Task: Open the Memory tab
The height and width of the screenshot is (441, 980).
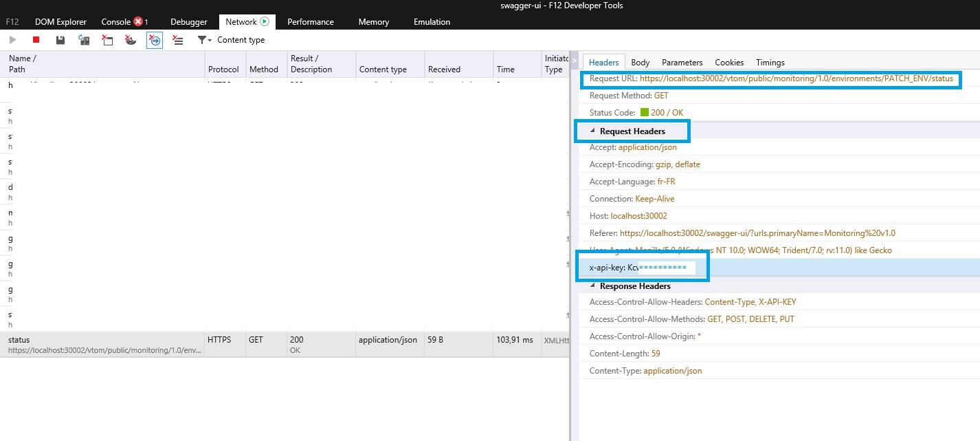Action: [374, 22]
